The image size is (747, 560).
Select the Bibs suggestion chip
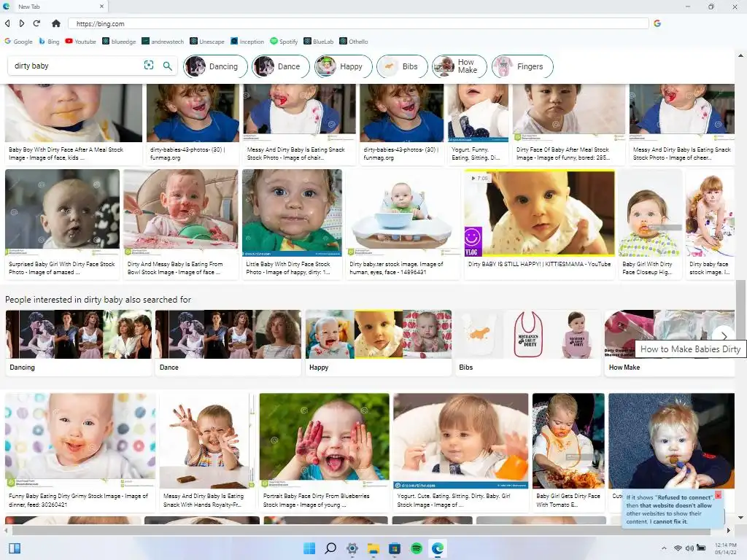(x=402, y=66)
